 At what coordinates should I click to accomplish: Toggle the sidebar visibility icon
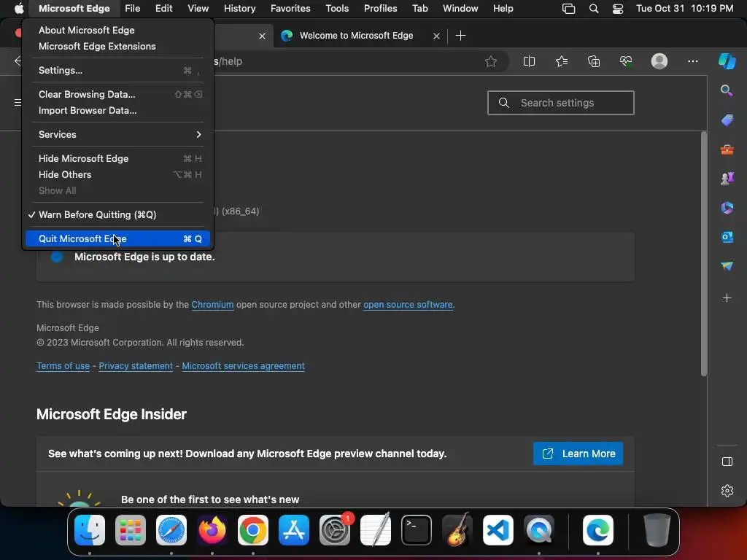(727, 462)
